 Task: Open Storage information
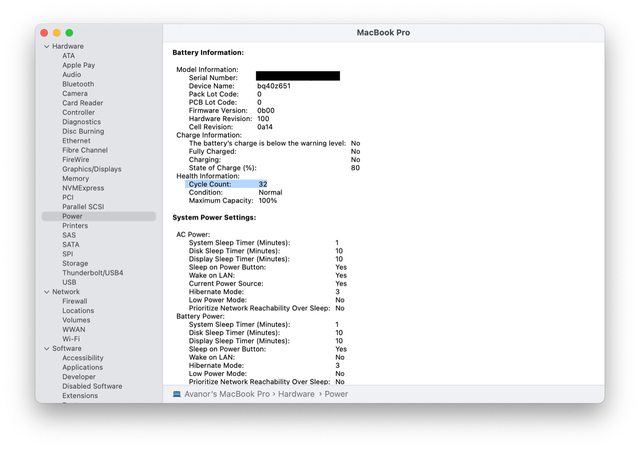[75, 263]
